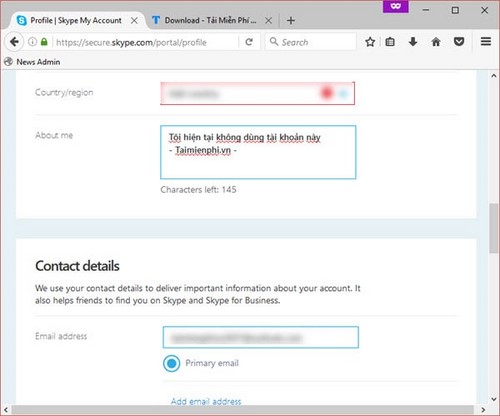Image resolution: width=500 pixels, height=416 pixels.
Task: Click the magnifier icon in the Search box
Action: [x=274, y=41]
